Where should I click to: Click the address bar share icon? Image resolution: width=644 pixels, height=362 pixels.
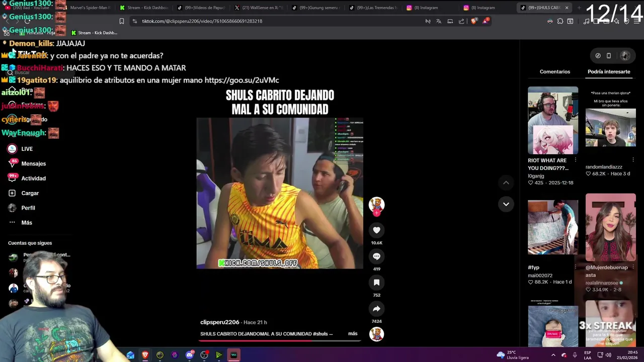(461, 21)
